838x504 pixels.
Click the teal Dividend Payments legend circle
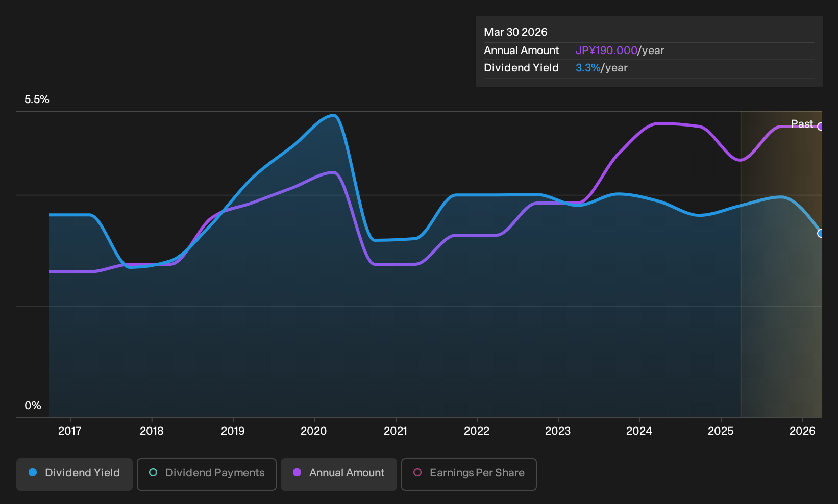pos(153,473)
